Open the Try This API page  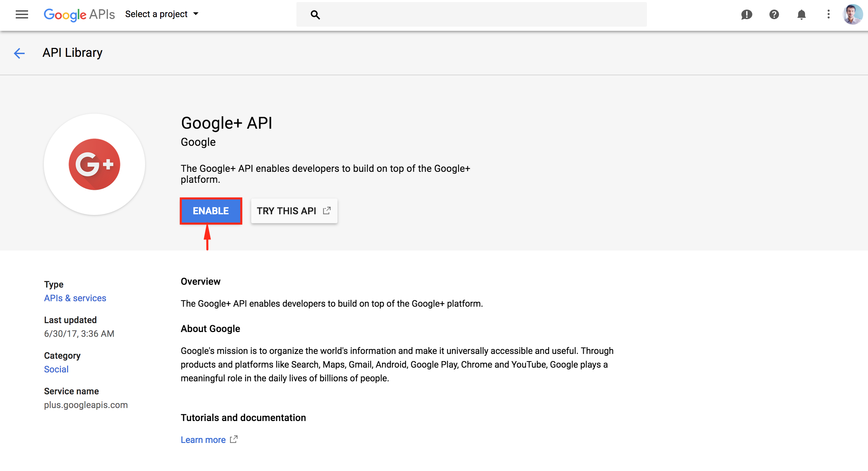pyautogui.click(x=293, y=211)
